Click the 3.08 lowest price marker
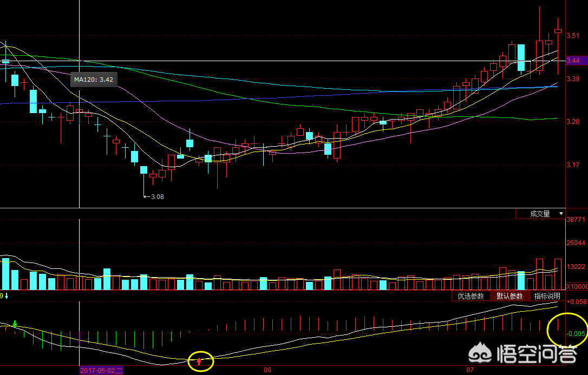 [156, 197]
